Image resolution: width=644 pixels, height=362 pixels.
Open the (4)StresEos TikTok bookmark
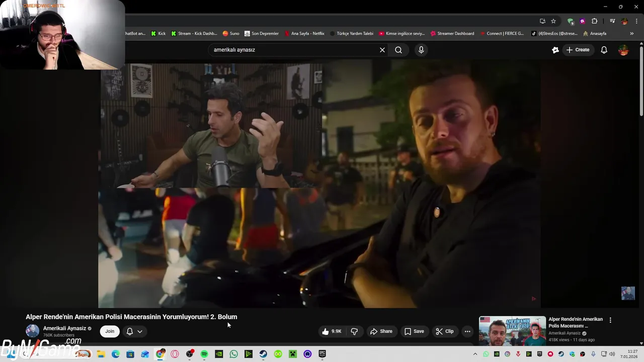click(x=554, y=34)
